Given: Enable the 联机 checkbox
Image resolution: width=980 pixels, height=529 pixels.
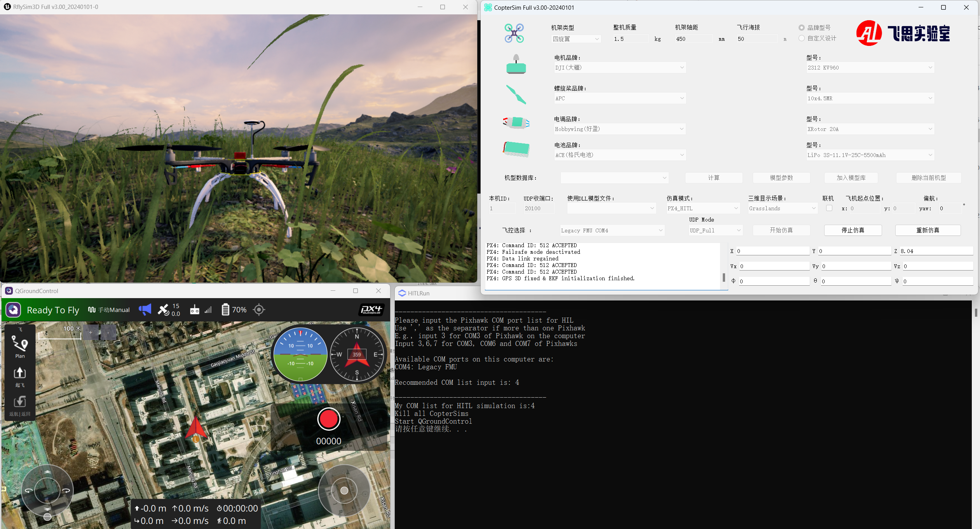Looking at the screenshot, I should (x=829, y=208).
